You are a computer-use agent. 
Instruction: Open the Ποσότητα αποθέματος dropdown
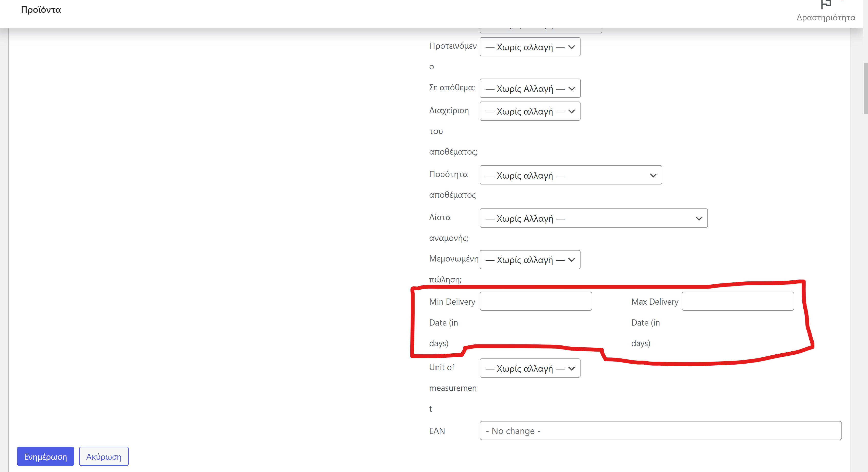tap(570, 175)
